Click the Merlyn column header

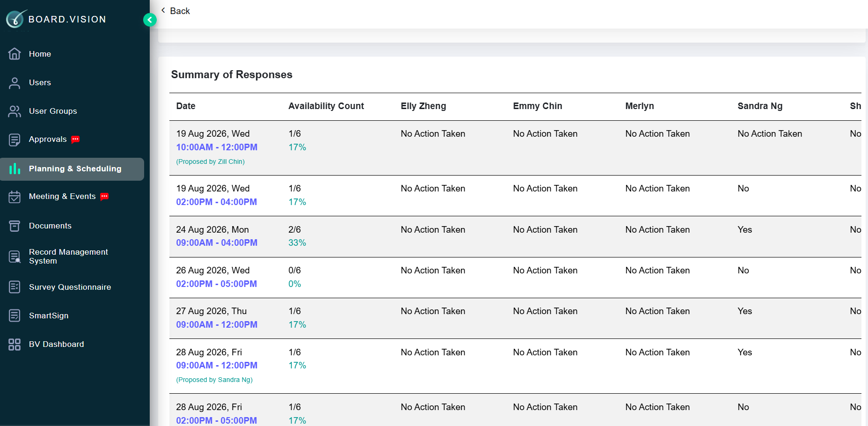[640, 106]
